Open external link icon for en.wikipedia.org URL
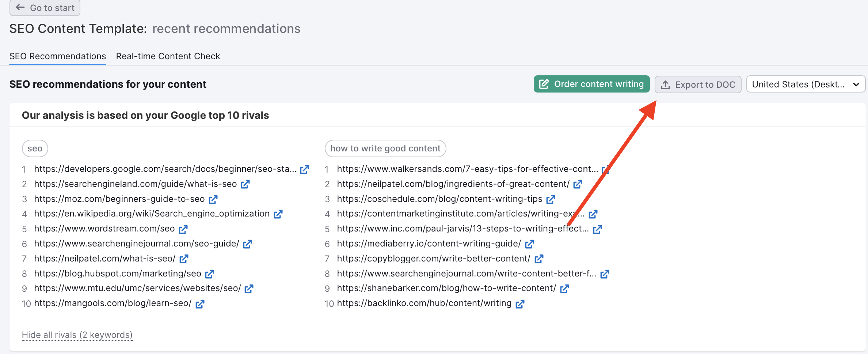868x354 pixels. pyautogui.click(x=278, y=214)
